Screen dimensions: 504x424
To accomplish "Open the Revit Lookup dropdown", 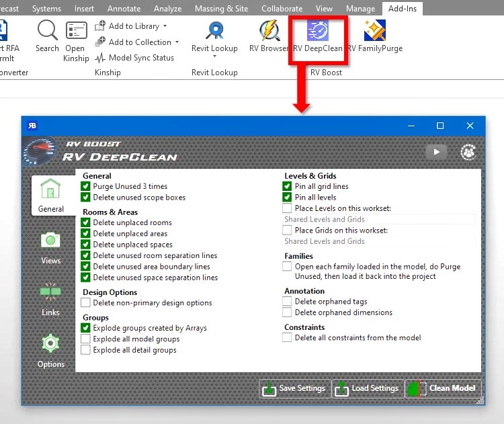I will tap(214, 56).
